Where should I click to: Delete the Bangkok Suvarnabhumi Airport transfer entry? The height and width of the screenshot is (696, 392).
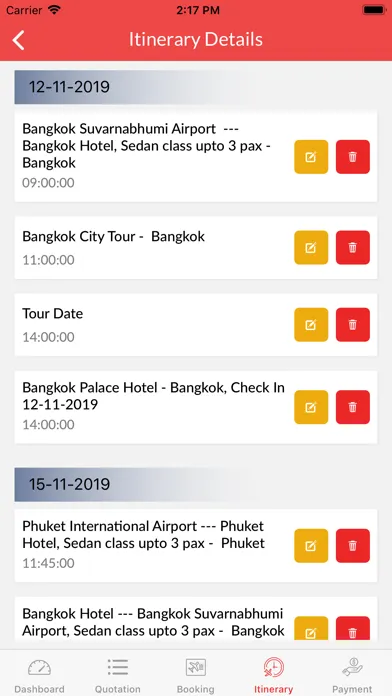tap(352, 157)
